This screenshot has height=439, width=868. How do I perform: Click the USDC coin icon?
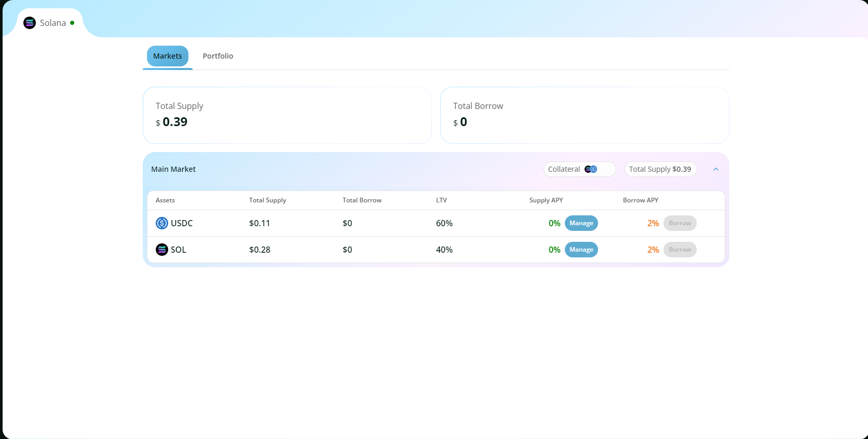162,223
